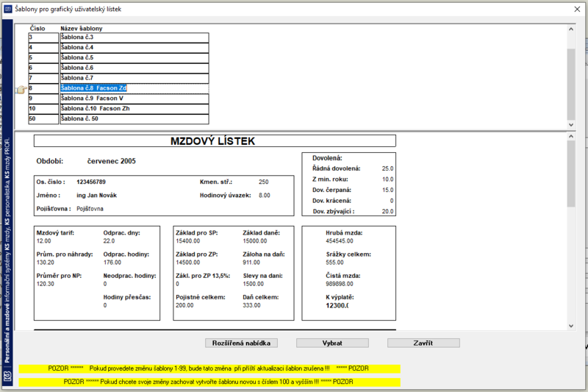Close the Šablony window with X
The width and height of the screenshot is (588, 392).
click(x=577, y=9)
